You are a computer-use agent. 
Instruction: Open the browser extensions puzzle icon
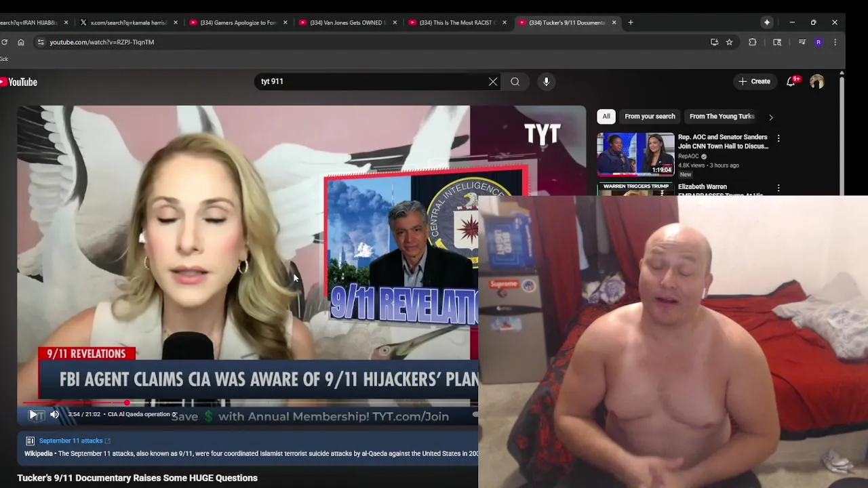pos(753,42)
